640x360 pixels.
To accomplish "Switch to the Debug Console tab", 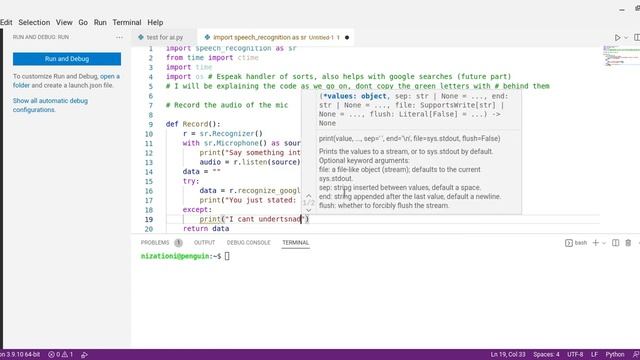I will coord(249,242).
